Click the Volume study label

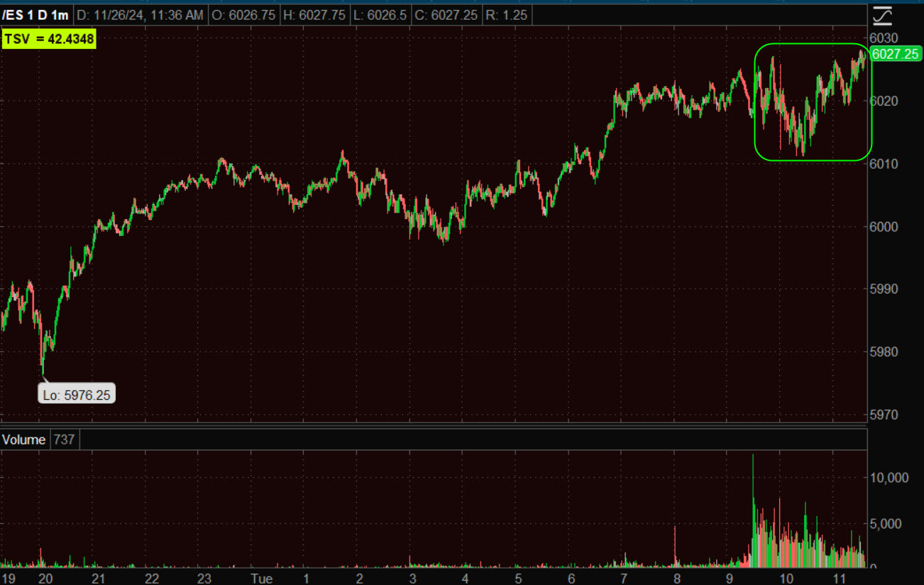(24, 440)
